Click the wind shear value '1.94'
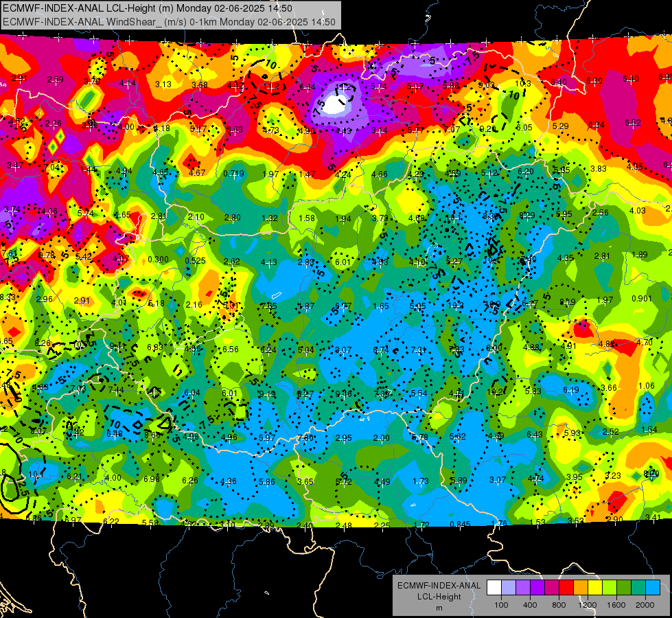The image size is (672, 618). [343, 219]
